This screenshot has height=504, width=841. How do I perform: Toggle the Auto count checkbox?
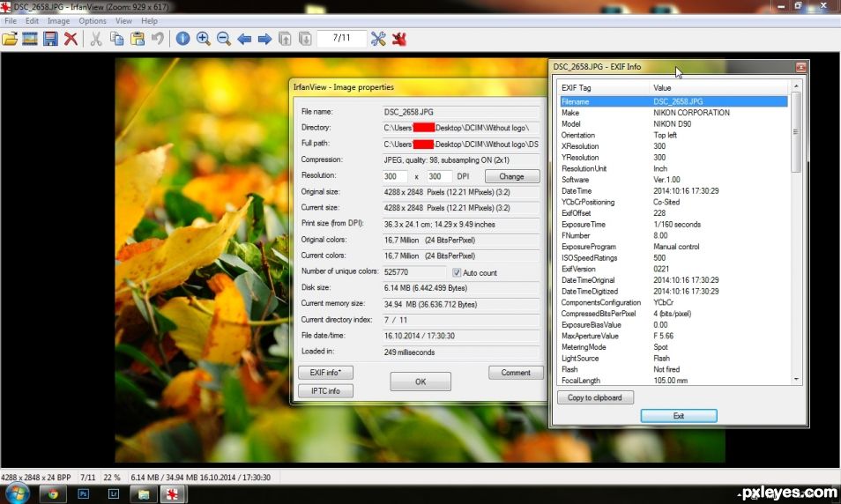point(457,272)
